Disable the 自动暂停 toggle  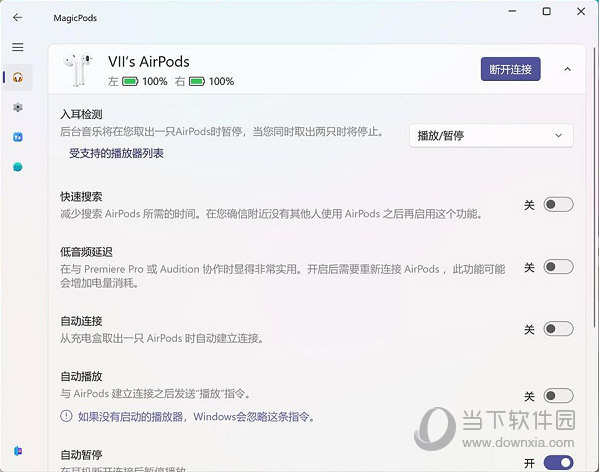[x=559, y=463]
